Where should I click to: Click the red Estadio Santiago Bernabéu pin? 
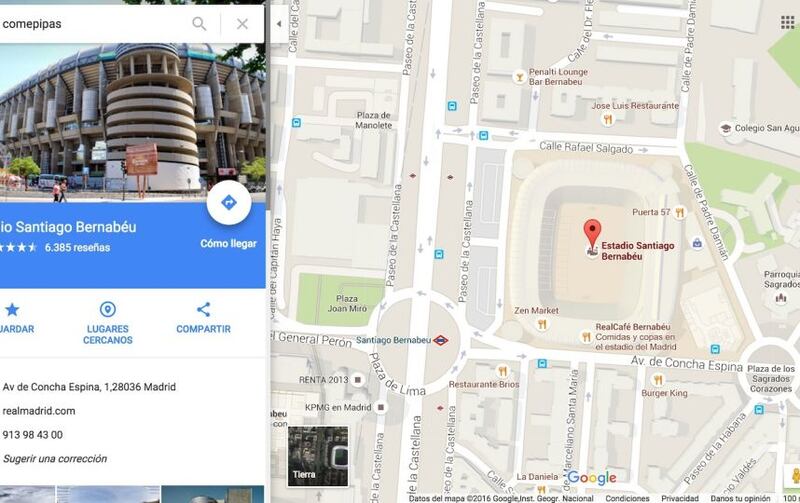[x=592, y=234]
